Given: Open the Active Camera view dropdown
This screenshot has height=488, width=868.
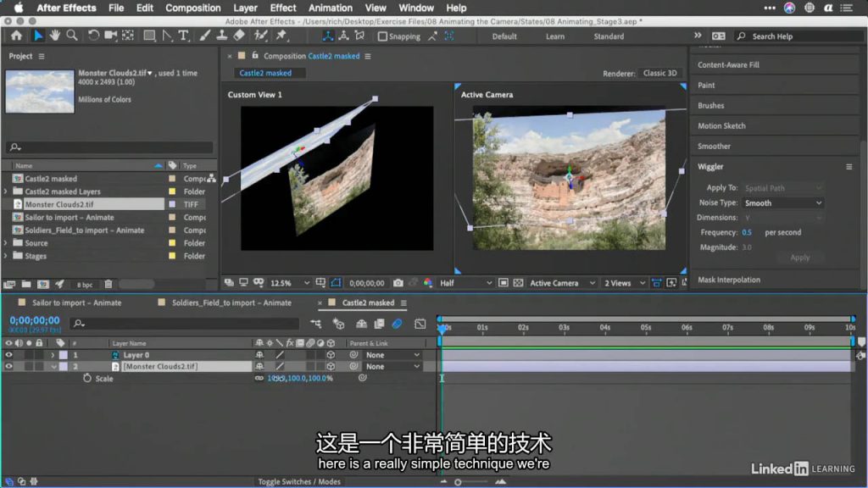Looking at the screenshot, I should (562, 283).
